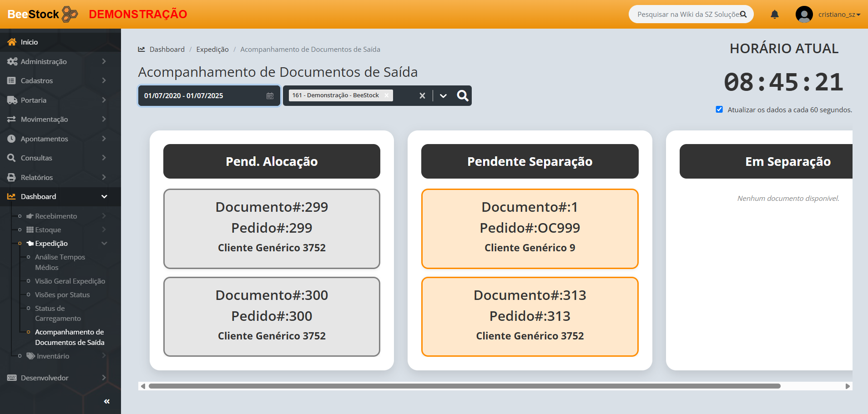The width and height of the screenshot is (868, 414).
Task: Click the horizontal scrollbar right arrow
Action: point(848,386)
